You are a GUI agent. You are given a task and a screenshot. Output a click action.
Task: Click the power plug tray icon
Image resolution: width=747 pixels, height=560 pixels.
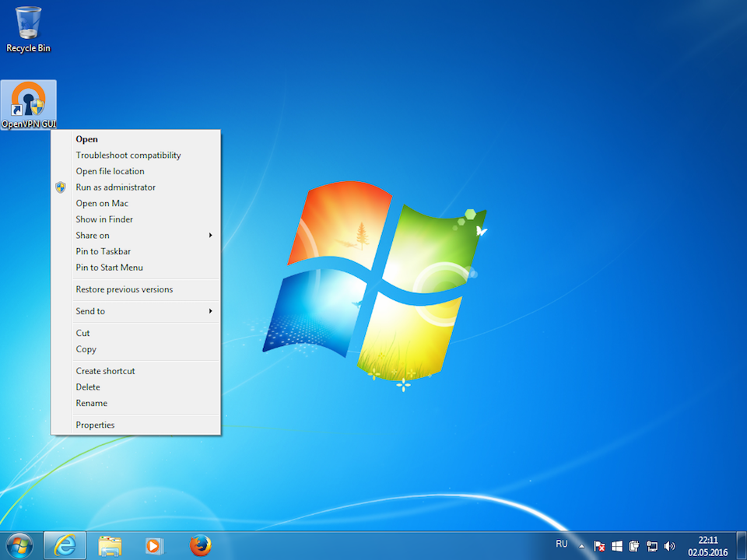click(634, 546)
